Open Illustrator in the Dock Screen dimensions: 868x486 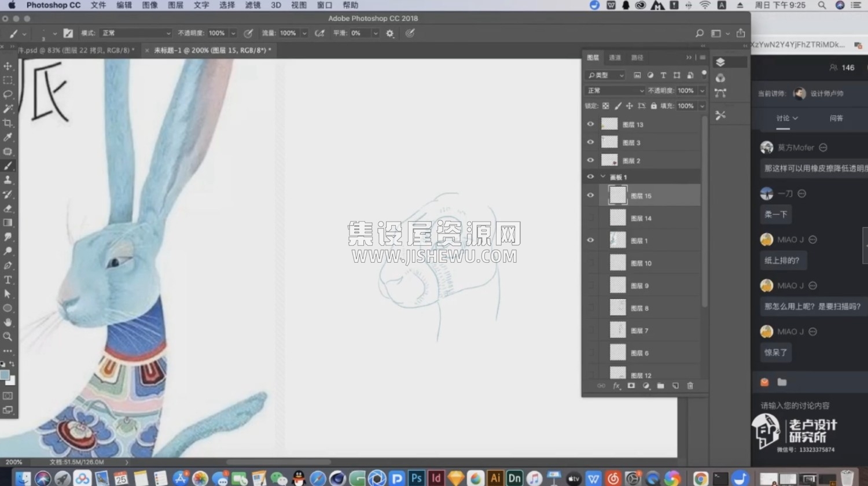click(495, 478)
